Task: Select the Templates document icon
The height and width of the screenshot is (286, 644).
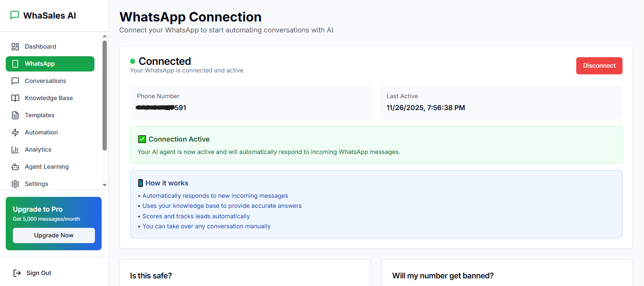Action: click(15, 115)
